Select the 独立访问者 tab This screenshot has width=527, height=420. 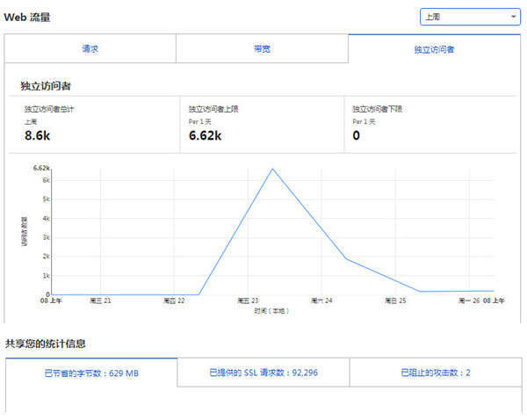(x=434, y=50)
